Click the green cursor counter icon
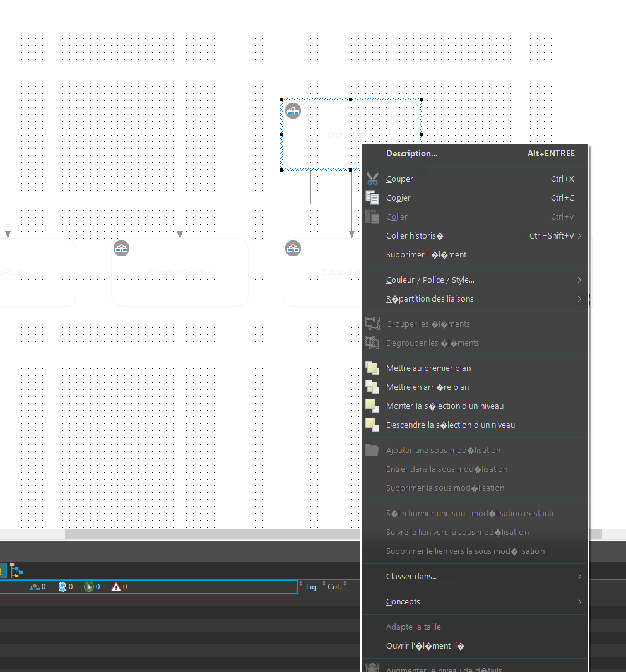The image size is (626, 672). point(89,587)
